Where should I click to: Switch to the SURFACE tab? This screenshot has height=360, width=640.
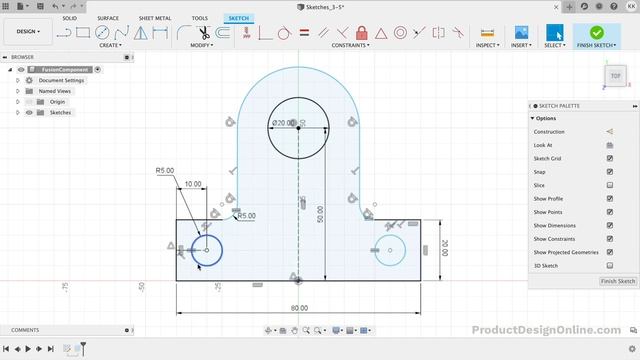[108, 18]
